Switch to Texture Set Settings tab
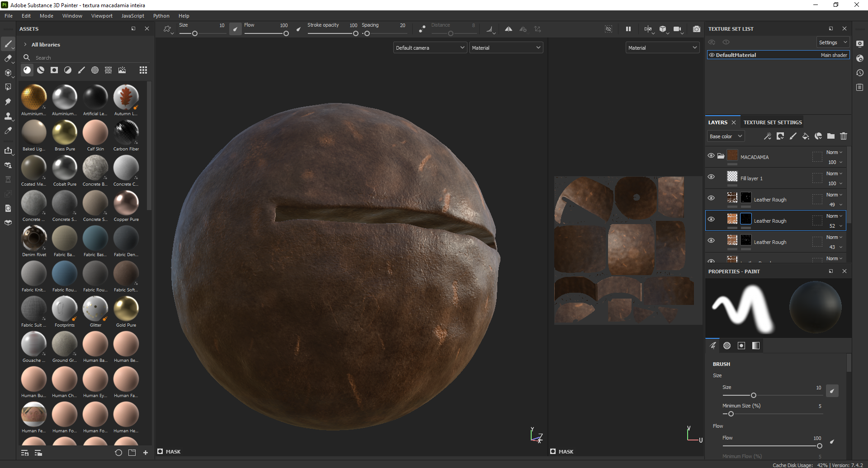Screen dimensions: 868x468 pos(772,122)
